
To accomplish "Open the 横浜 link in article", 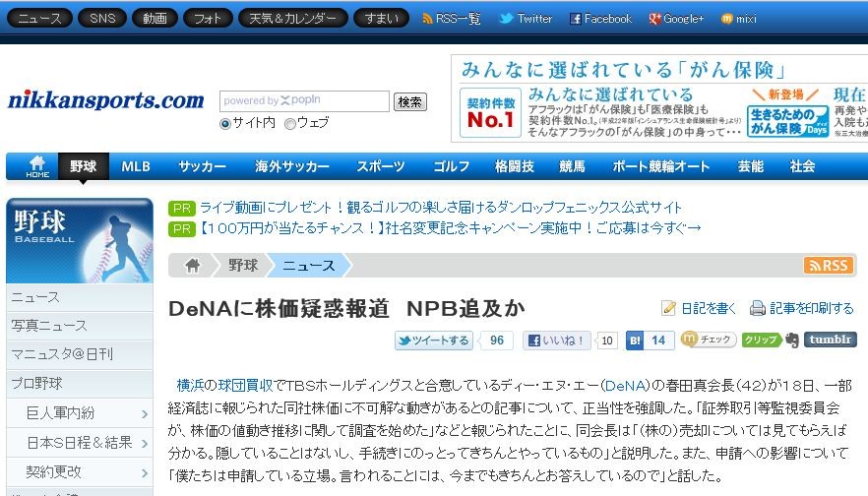I will (189, 386).
